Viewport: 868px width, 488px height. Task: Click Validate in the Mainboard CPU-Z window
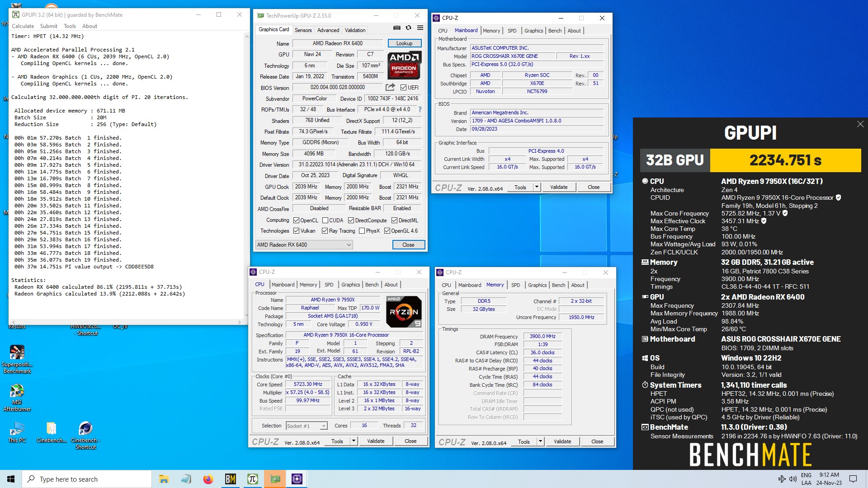pyautogui.click(x=559, y=187)
